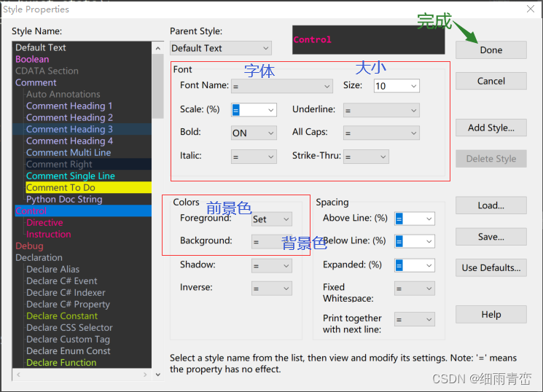Open the Strike-Thru dropdown
Image resolution: width=543 pixels, height=392 pixels.
tap(366, 157)
